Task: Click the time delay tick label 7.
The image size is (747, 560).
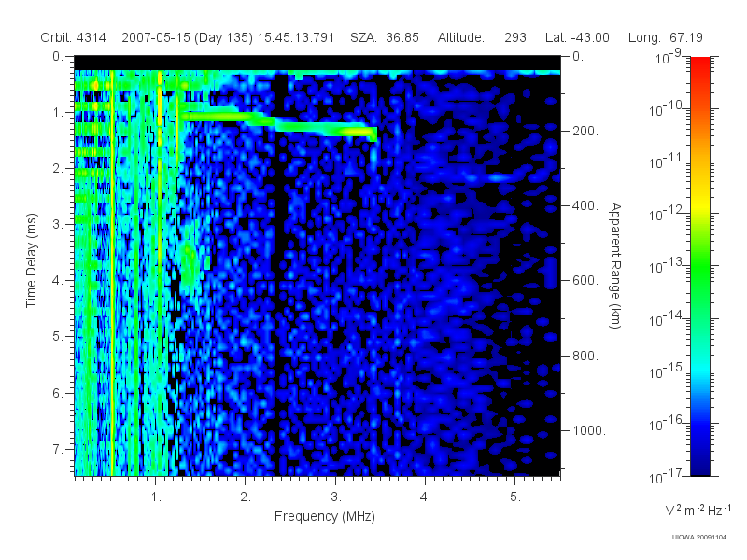Action: click(x=57, y=449)
